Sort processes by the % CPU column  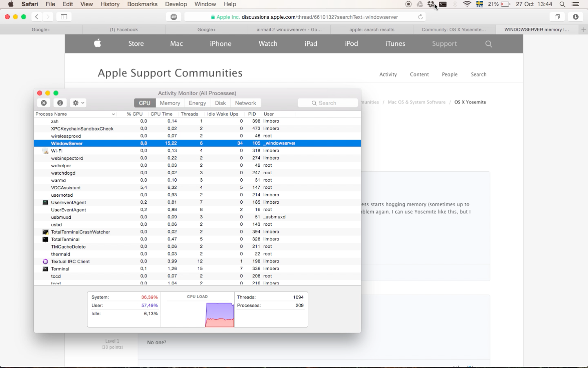134,114
